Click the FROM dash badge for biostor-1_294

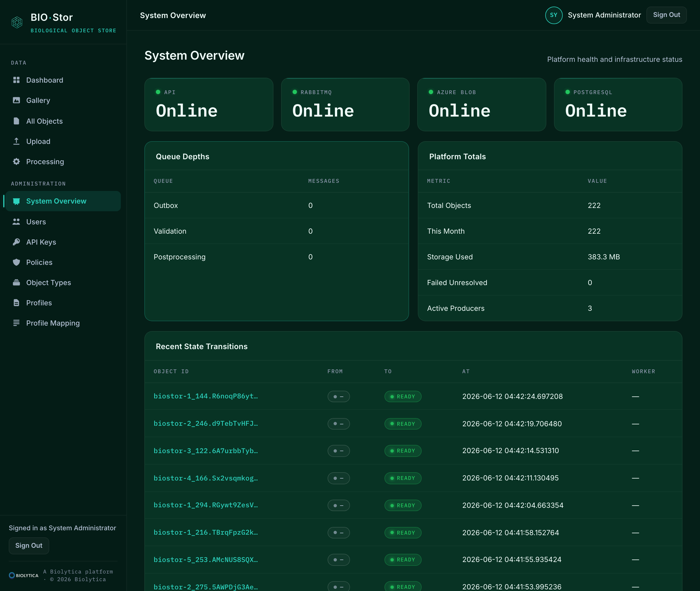coord(339,505)
